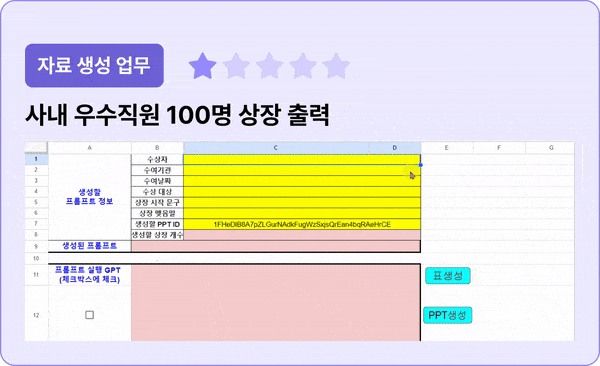The width and height of the screenshot is (600, 366).
Task: Select column G header
Action: pyautogui.click(x=550, y=148)
